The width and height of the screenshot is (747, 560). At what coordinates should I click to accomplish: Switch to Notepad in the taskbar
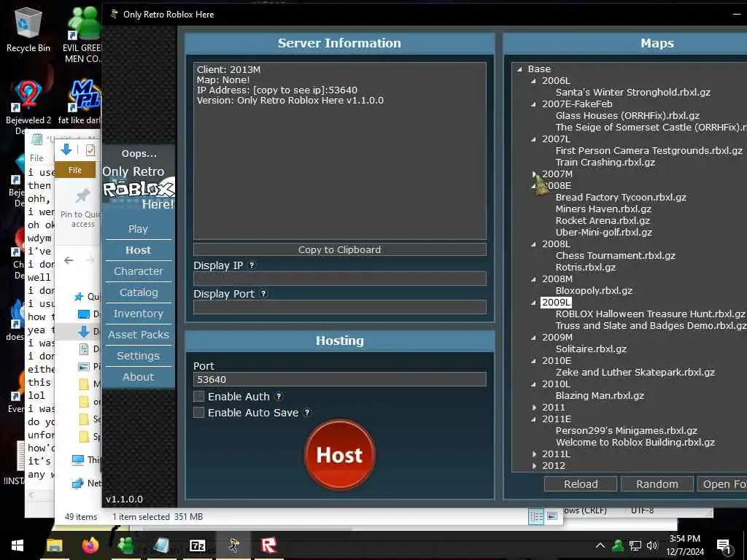click(161, 545)
